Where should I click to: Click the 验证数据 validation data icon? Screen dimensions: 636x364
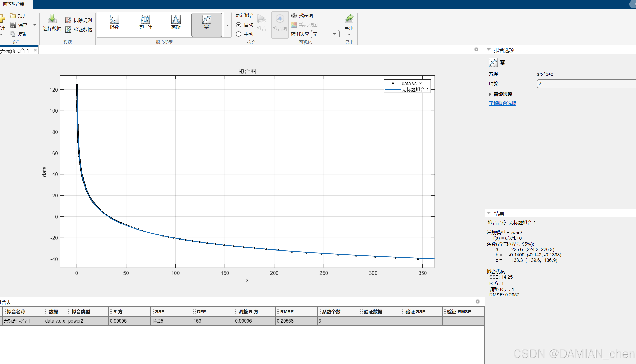68,30
